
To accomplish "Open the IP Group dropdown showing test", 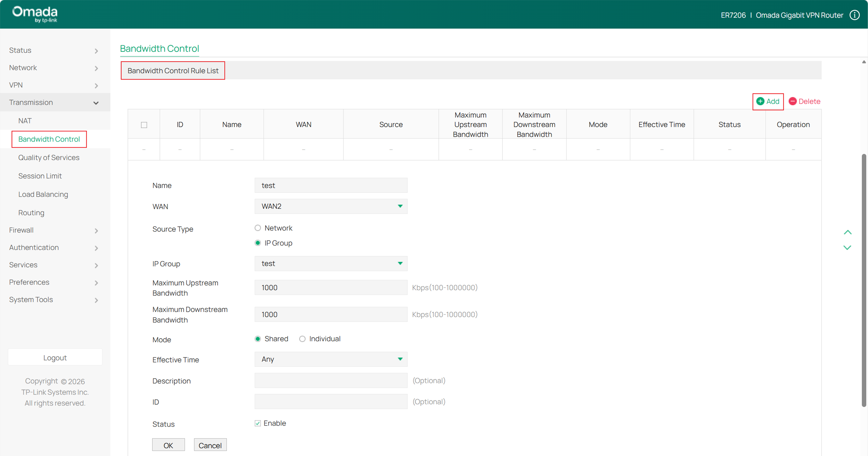I will tap(331, 263).
